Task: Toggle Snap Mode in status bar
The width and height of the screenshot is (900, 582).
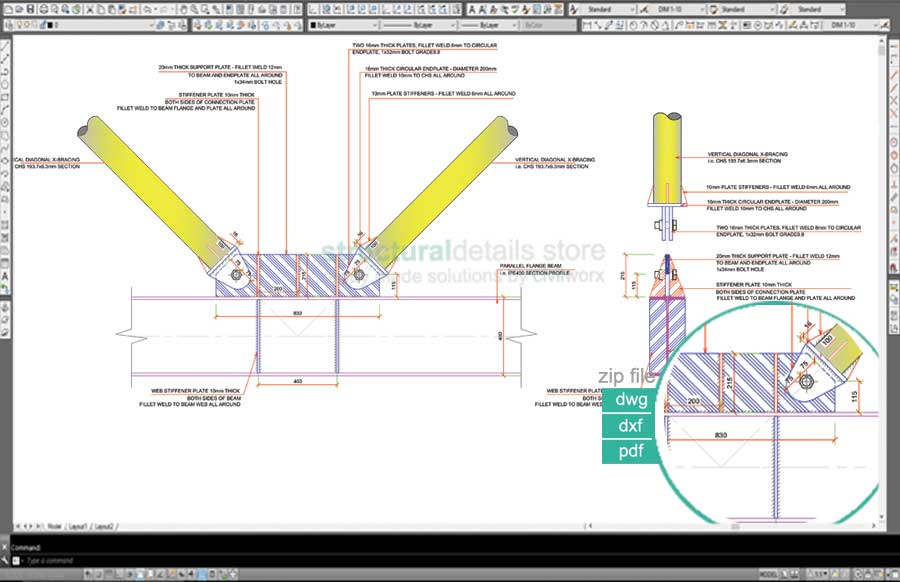Action: coord(98,574)
